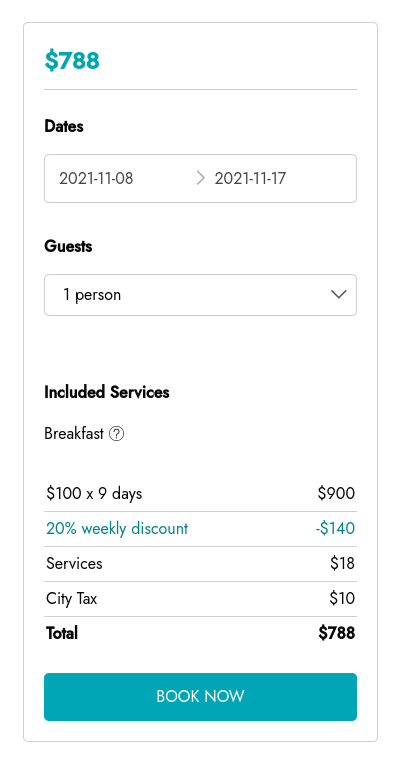This screenshot has width=396, height=762.
Task: Click the City Tax row label
Action: pyautogui.click(x=72, y=598)
